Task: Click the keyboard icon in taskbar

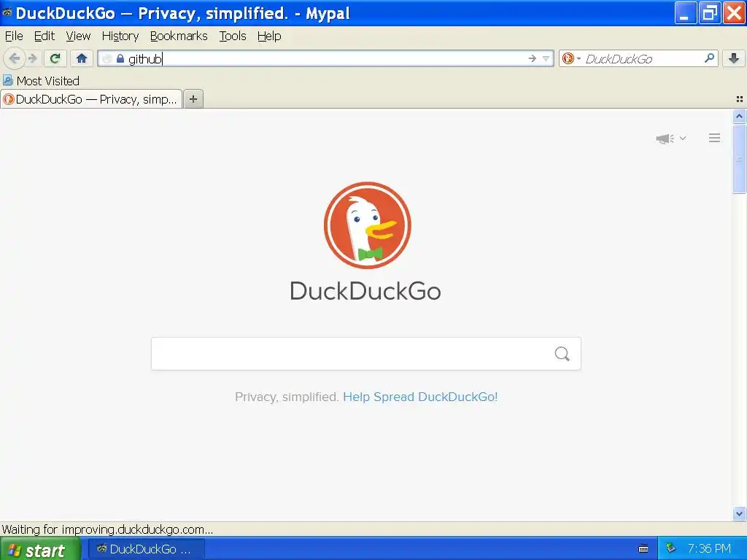Action: coord(643,548)
